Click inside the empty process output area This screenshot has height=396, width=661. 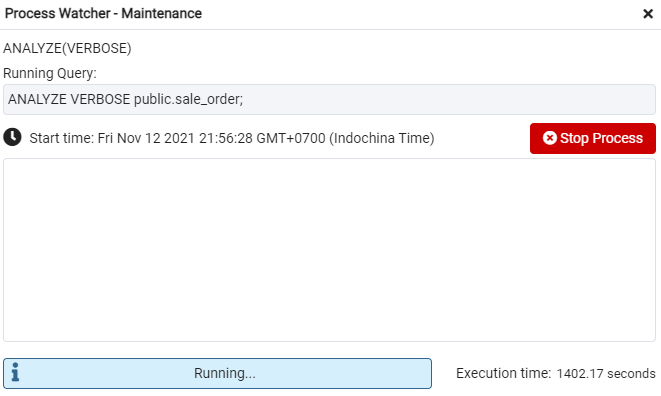tap(329, 250)
